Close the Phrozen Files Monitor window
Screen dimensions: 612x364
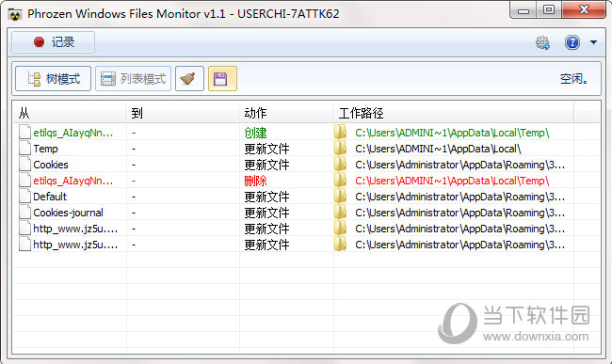point(584,9)
